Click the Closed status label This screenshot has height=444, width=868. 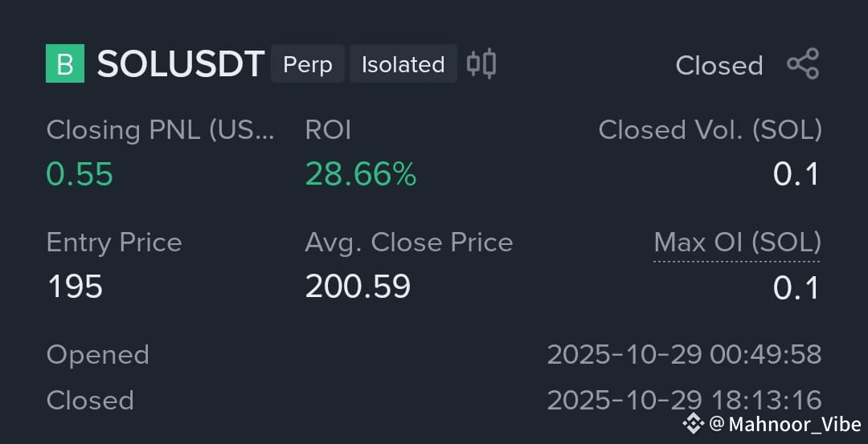719,66
